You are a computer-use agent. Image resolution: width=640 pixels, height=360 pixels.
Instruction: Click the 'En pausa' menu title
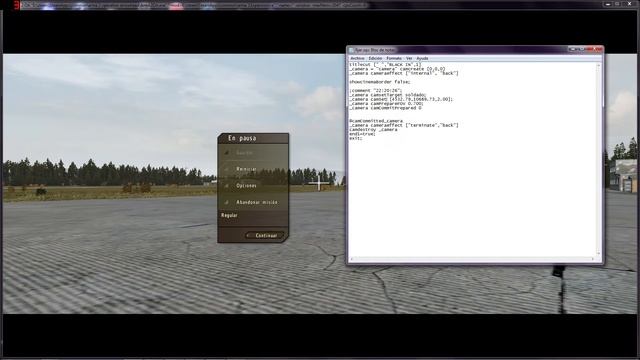click(242, 138)
